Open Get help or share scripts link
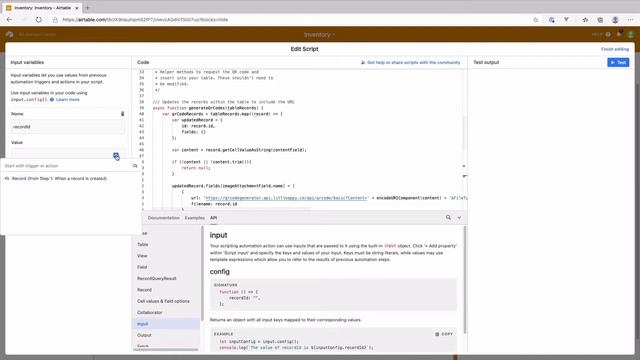Image resolution: width=640 pixels, height=360 pixels. tap(411, 62)
